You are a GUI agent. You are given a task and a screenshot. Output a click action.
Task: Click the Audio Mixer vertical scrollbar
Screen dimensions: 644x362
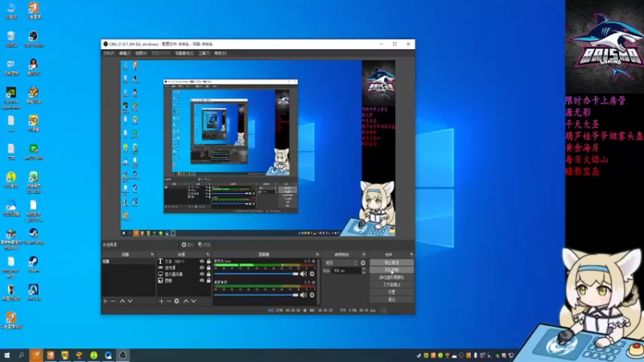[x=318, y=282]
